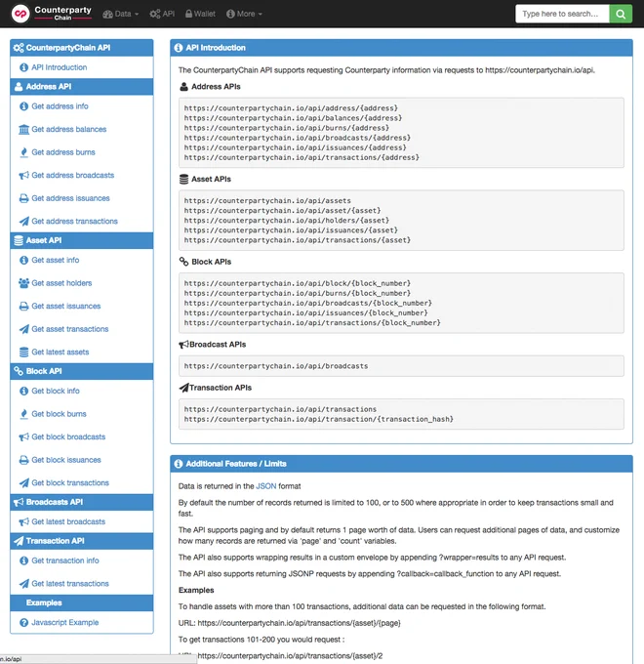Open Get asset holders link
The height and width of the screenshot is (664, 644).
click(x=61, y=283)
